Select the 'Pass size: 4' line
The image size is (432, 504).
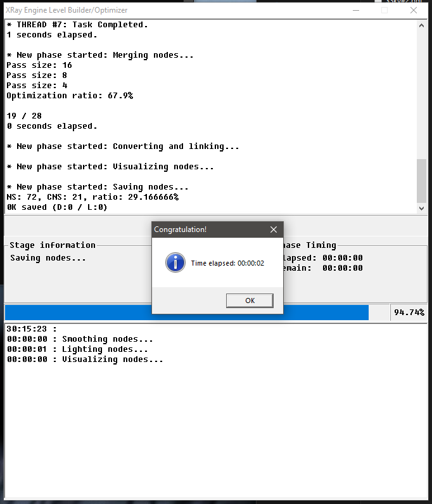click(x=37, y=86)
